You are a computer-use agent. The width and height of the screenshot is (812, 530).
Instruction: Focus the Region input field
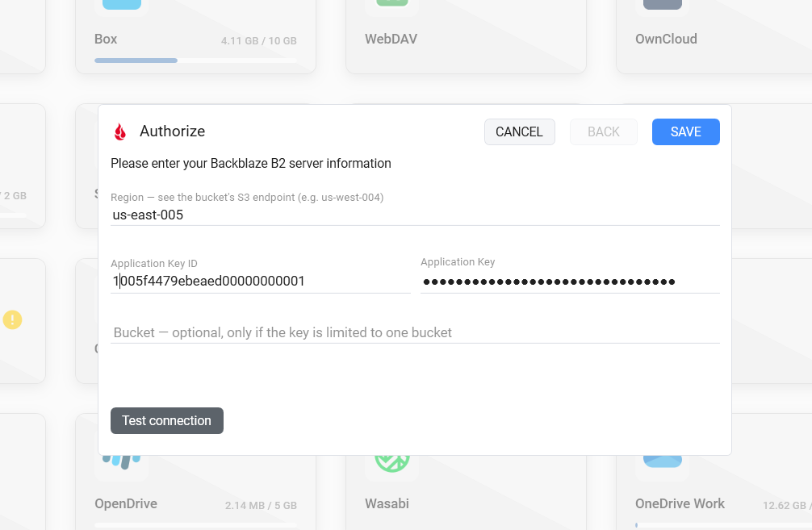pos(415,215)
